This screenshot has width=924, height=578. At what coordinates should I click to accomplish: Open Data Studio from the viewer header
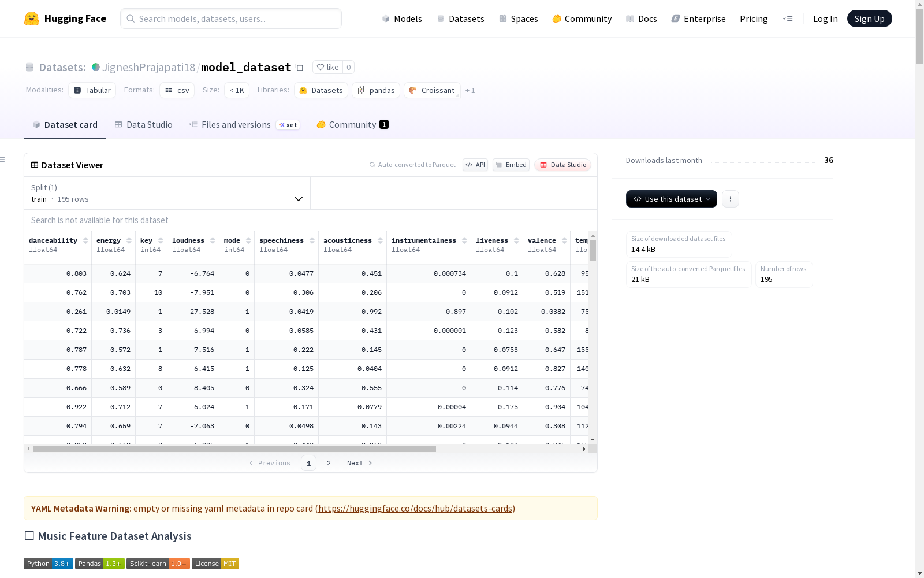pos(563,165)
